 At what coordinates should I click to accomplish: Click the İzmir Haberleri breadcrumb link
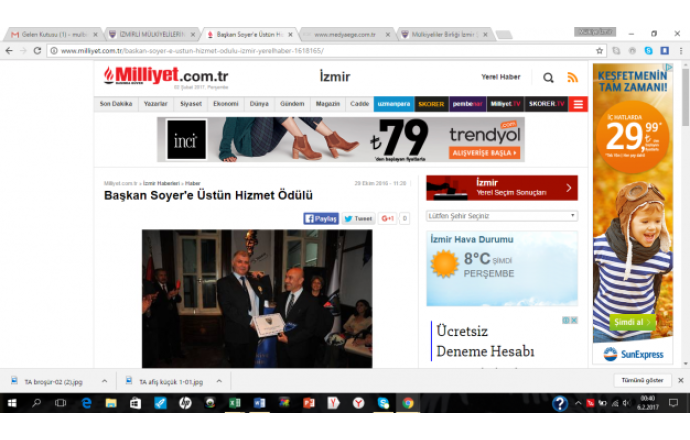point(162,184)
